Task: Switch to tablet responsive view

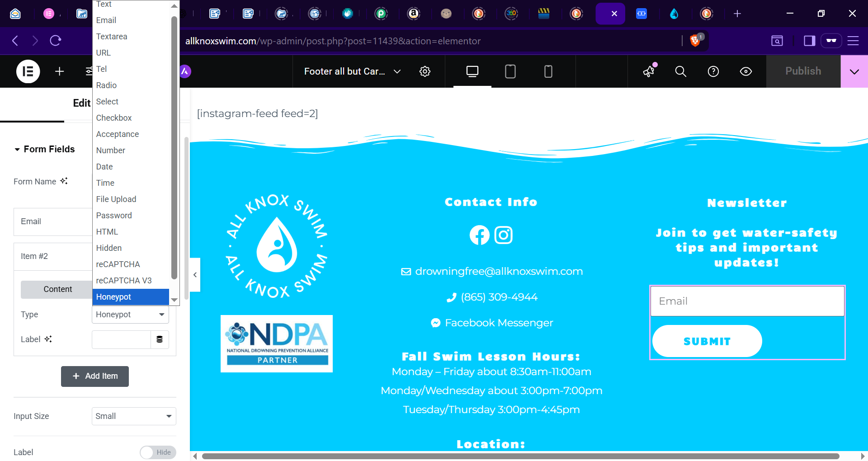Action: [510, 71]
